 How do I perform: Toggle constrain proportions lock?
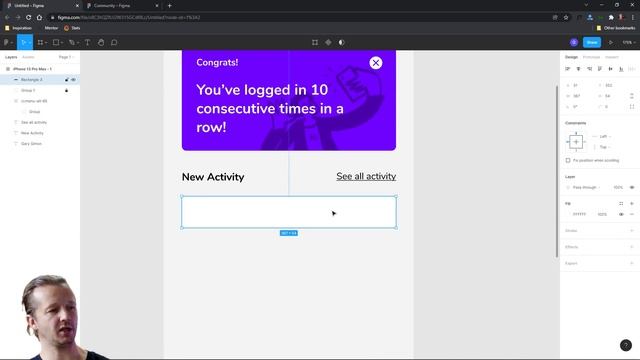tap(632, 96)
